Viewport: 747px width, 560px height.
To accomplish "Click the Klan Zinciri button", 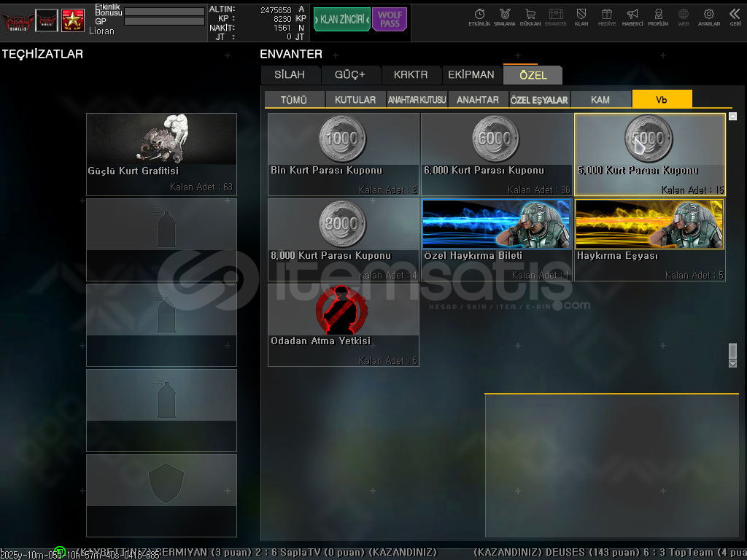I will (341, 20).
